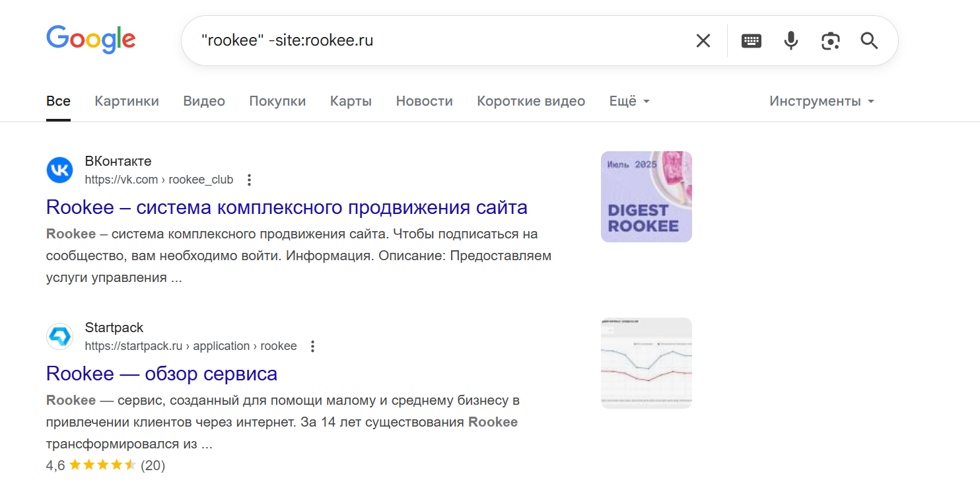This screenshot has width=980, height=488.
Task: Start a voice search with the microphone
Action: pyautogui.click(x=790, y=40)
